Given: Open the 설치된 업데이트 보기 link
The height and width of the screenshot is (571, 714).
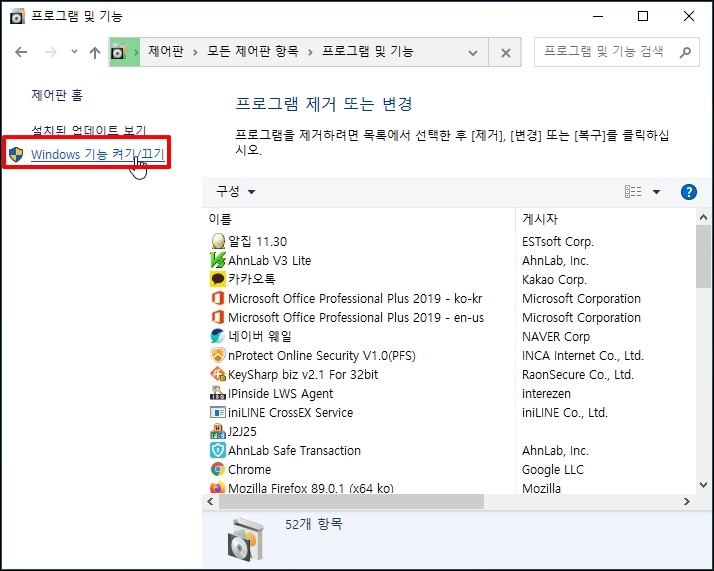Looking at the screenshot, I should tap(88, 131).
